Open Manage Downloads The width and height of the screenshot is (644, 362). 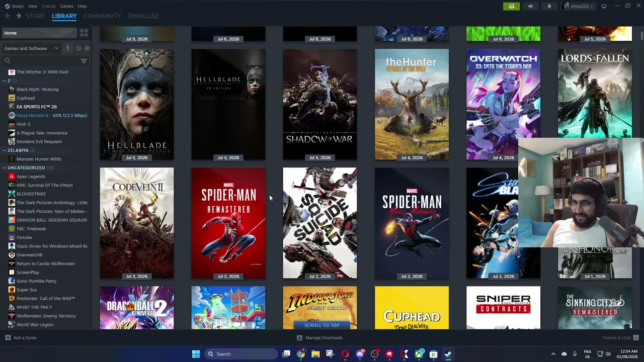click(x=319, y=338)
